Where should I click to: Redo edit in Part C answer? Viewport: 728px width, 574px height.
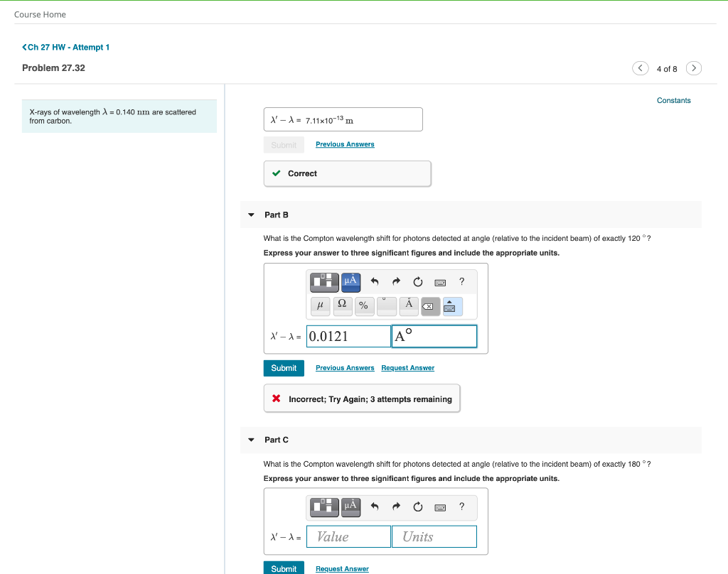pyautogui.click(x=396, y=507)
